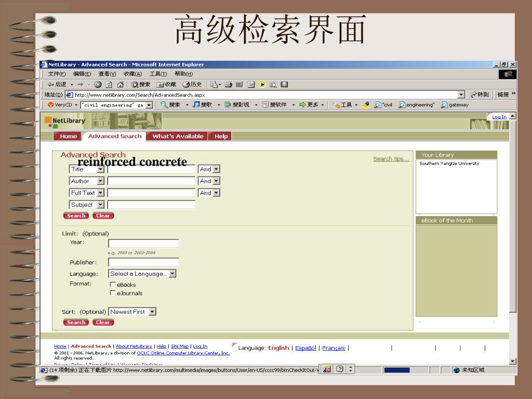The width and height of the screenshot is (532, 399).
Task: Open the And operator dropdown beside Title
Action: pos(217,169)
